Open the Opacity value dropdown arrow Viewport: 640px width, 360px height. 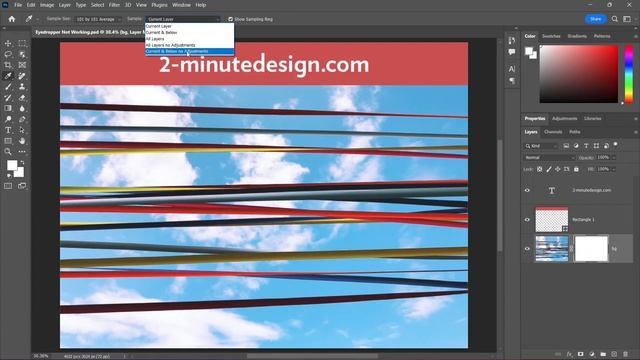[x=614, y=158]
